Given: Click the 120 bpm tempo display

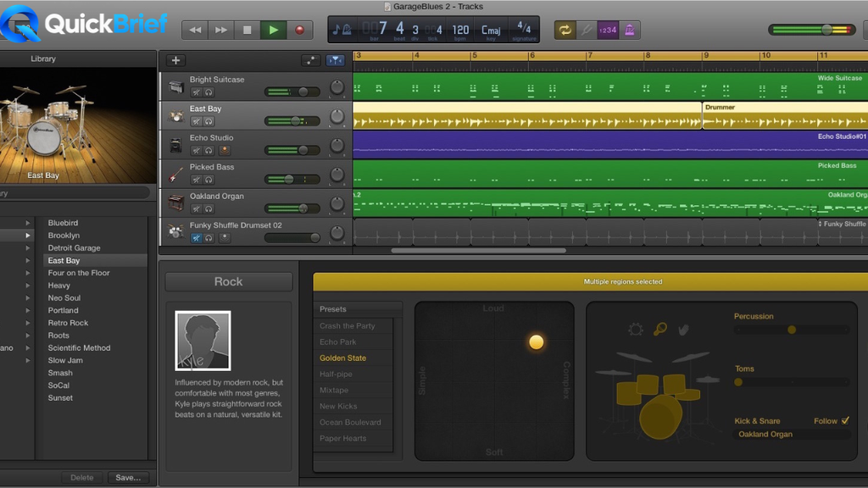Looking at the screenshot, I should point(460,31).
